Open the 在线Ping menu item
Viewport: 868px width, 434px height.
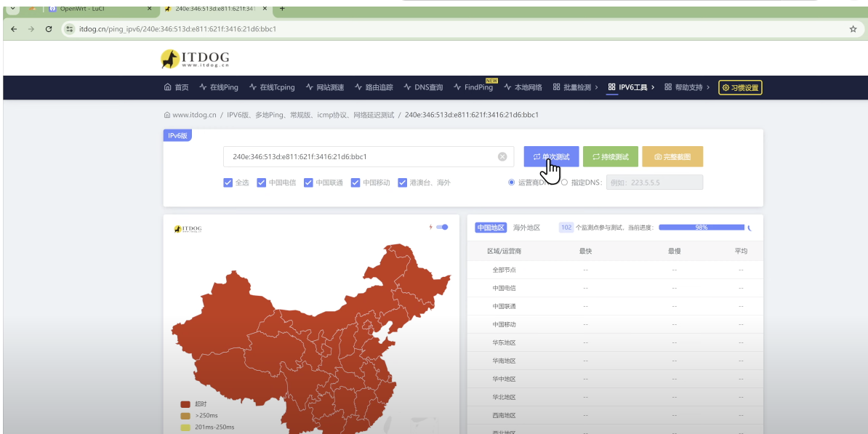coord(219,88)
